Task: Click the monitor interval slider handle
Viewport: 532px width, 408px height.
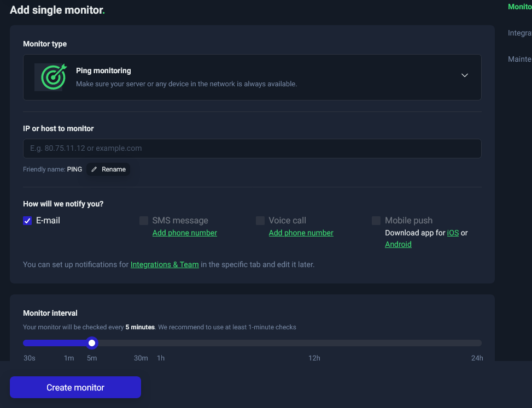Action: (92, 343)
